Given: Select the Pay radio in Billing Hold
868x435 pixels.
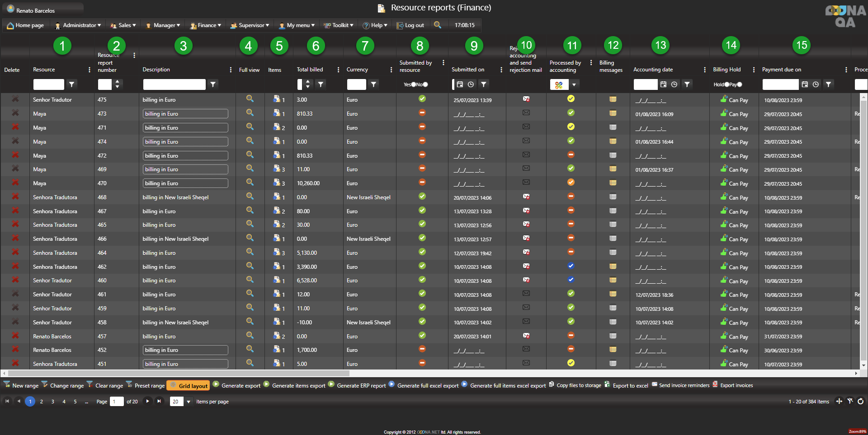Looking at the screenshot, I should tap(740, 84).
